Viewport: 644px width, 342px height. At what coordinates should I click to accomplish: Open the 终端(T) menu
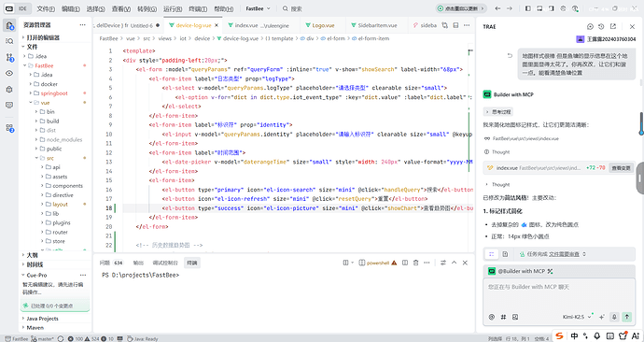198,8
